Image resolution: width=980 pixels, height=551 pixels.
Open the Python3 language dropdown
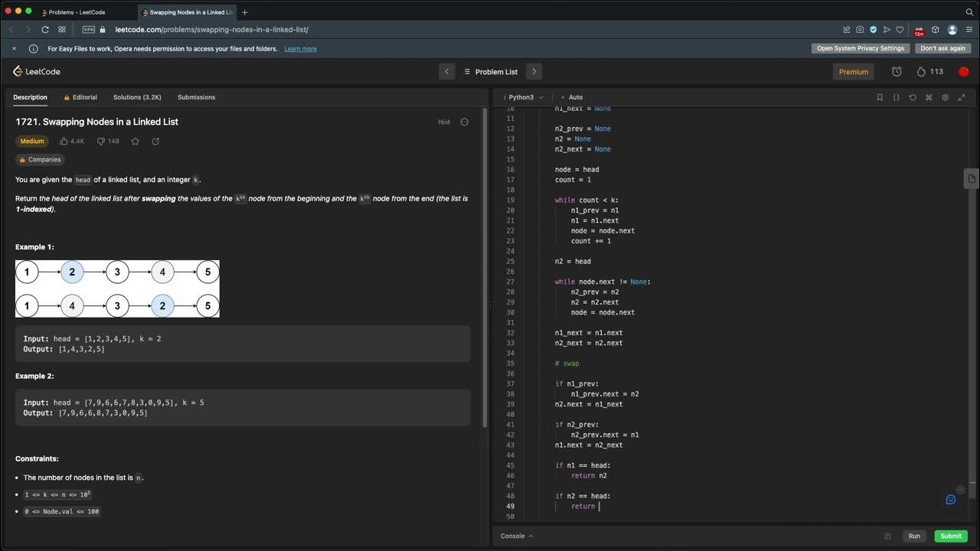[525, 97]
